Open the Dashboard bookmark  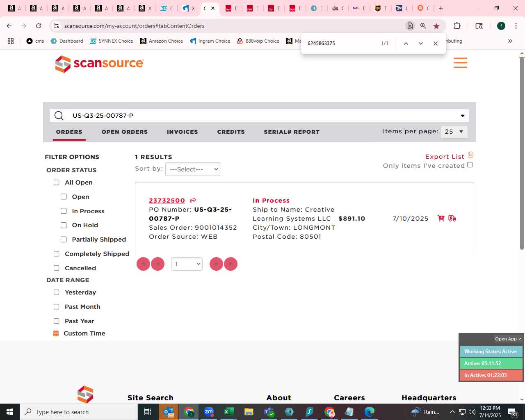67,41
